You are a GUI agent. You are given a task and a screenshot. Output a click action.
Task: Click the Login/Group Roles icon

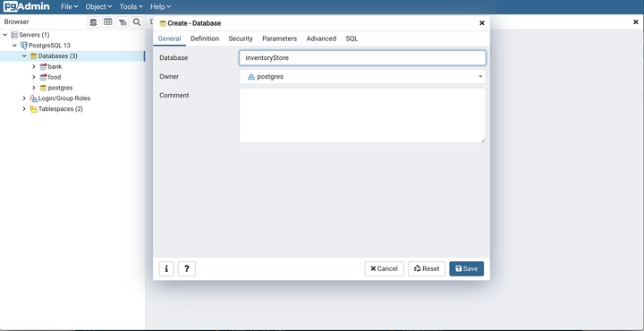click(x=33, y=98)
